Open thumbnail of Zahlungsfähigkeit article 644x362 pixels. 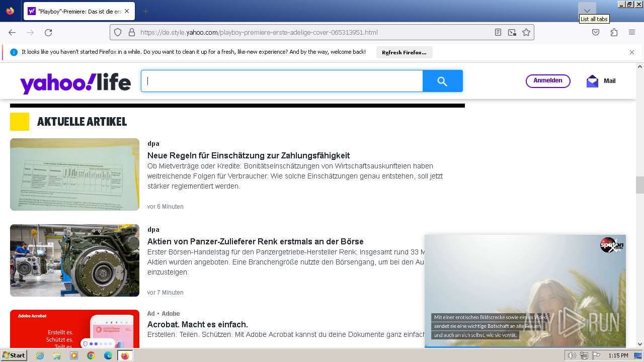click(74, 174)
